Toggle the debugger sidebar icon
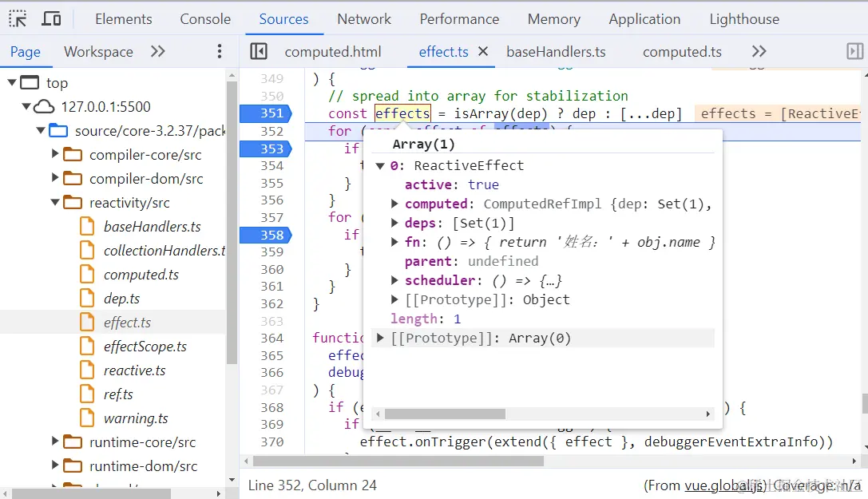This screenshot has height=499, width=868. [x=854, y=51]
